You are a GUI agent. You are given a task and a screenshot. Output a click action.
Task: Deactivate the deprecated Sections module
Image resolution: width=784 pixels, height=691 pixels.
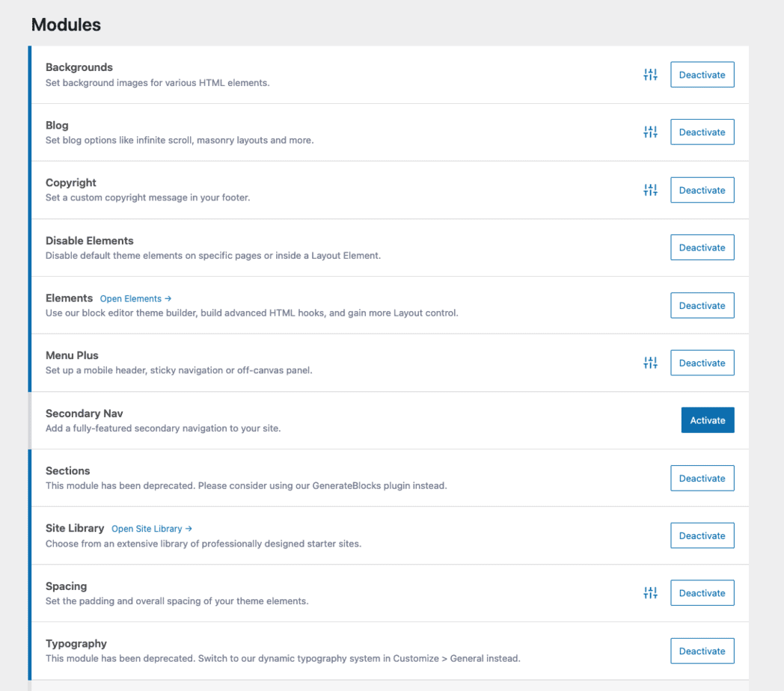click(702, 478)
